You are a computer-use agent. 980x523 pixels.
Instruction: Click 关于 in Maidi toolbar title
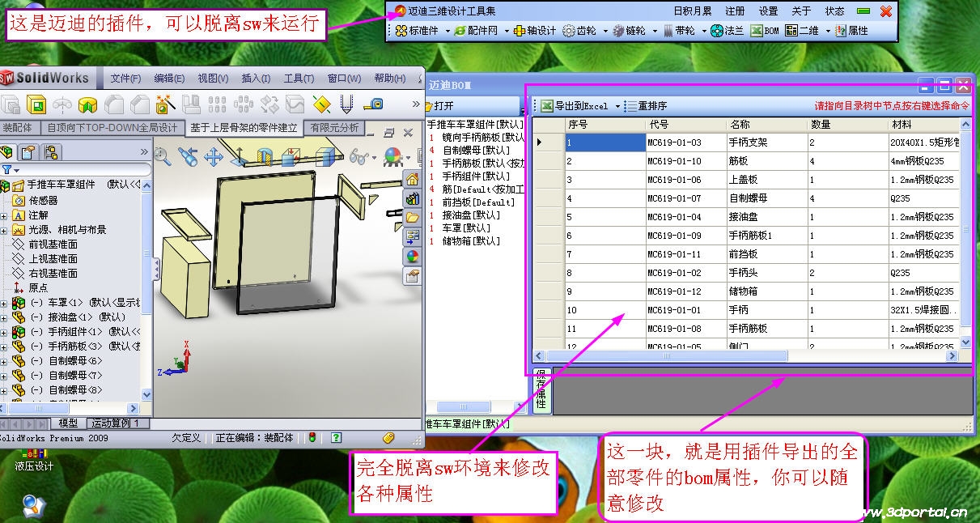(800, 11)
